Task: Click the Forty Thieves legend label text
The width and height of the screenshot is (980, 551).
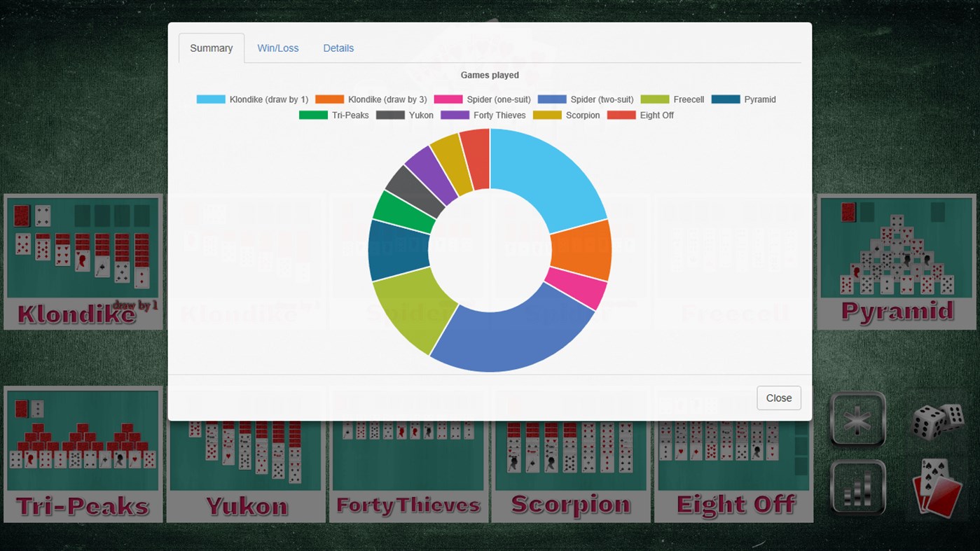Action: click(x=499, y=115)
